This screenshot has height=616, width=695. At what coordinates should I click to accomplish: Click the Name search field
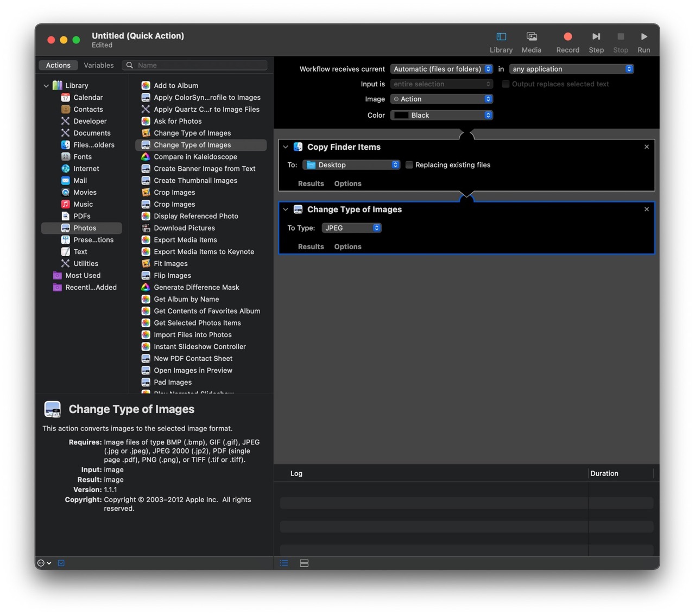tap(195, 65)
